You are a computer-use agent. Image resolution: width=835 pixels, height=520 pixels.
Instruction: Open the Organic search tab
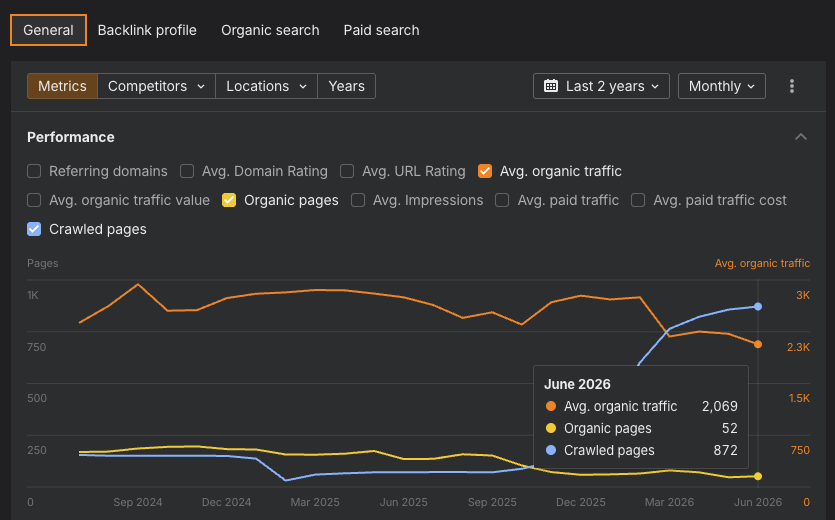pos(270,30)
